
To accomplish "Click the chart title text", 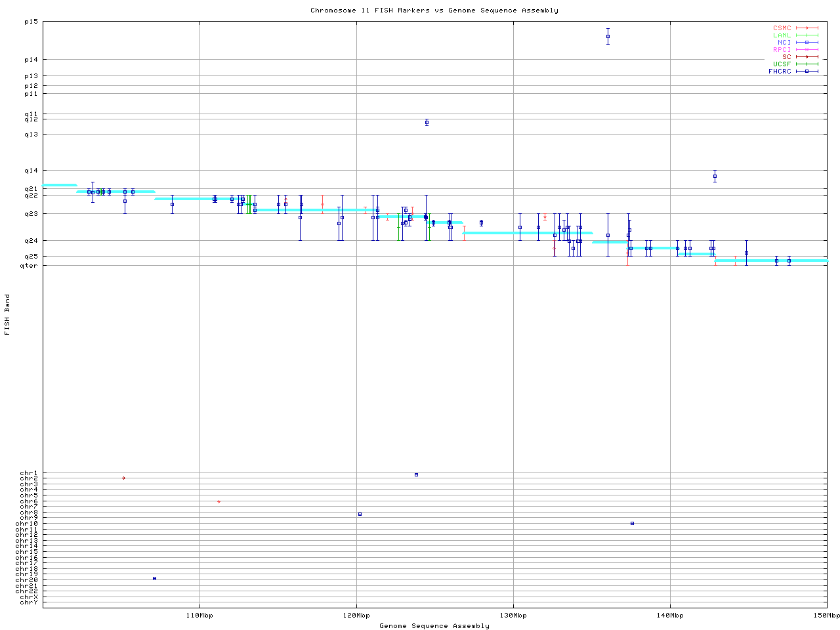I will pos(434,10).
